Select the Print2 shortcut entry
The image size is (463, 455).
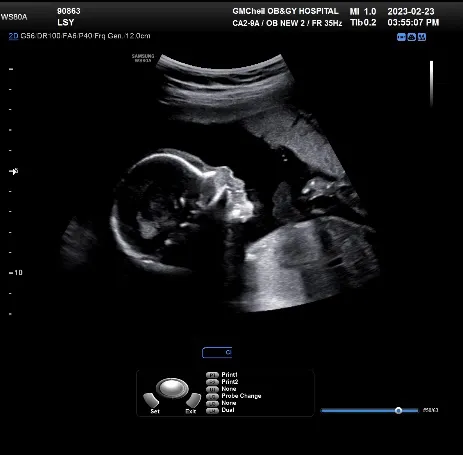coord(230,382)
